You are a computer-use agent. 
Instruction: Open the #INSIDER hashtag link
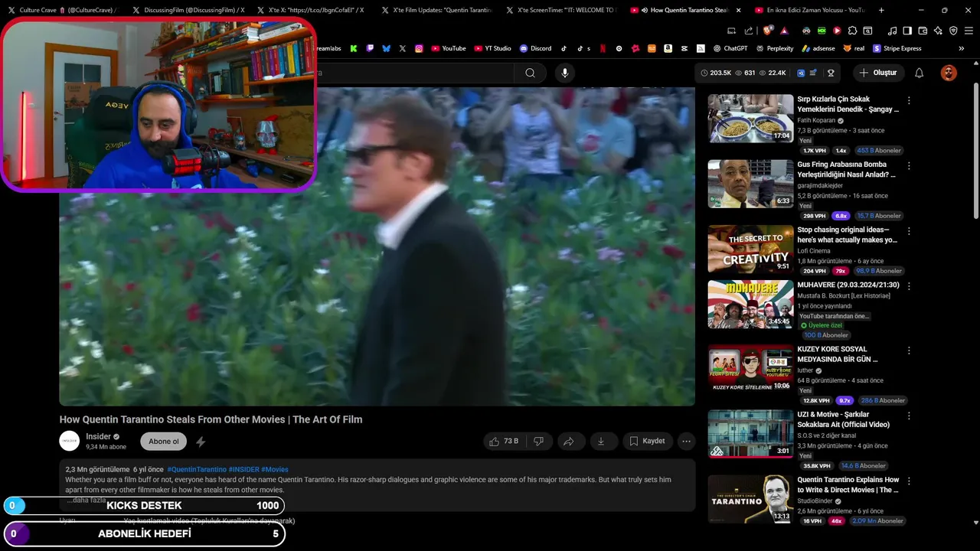243,469
